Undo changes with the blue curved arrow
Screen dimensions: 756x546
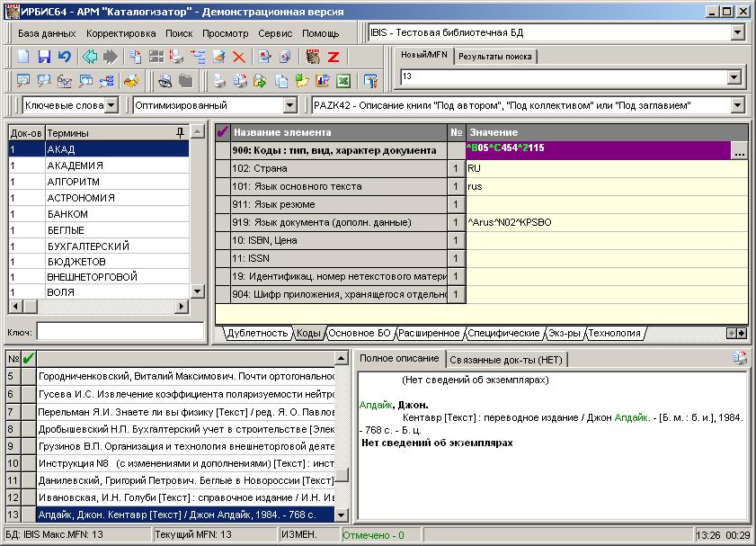click(64, 57)
